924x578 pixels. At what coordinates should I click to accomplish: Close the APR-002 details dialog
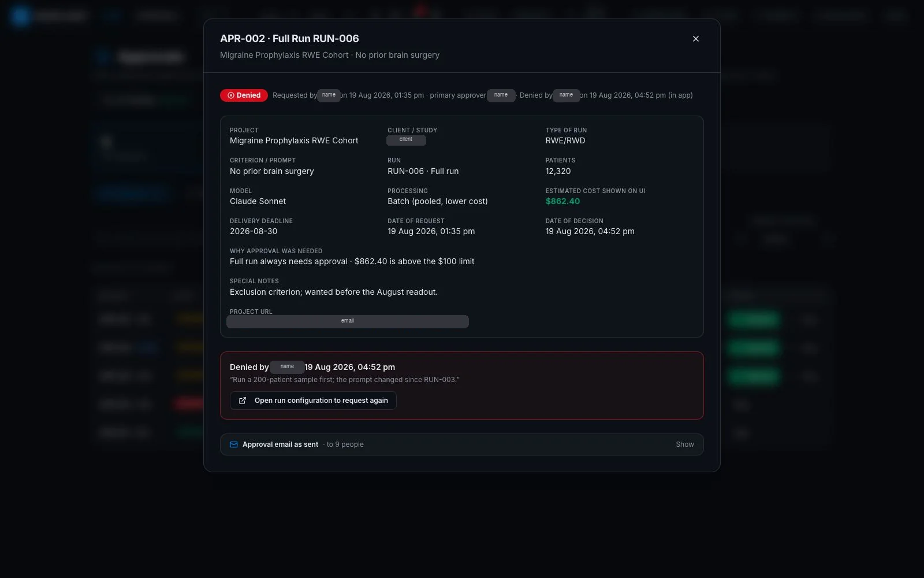coord(695,39)
